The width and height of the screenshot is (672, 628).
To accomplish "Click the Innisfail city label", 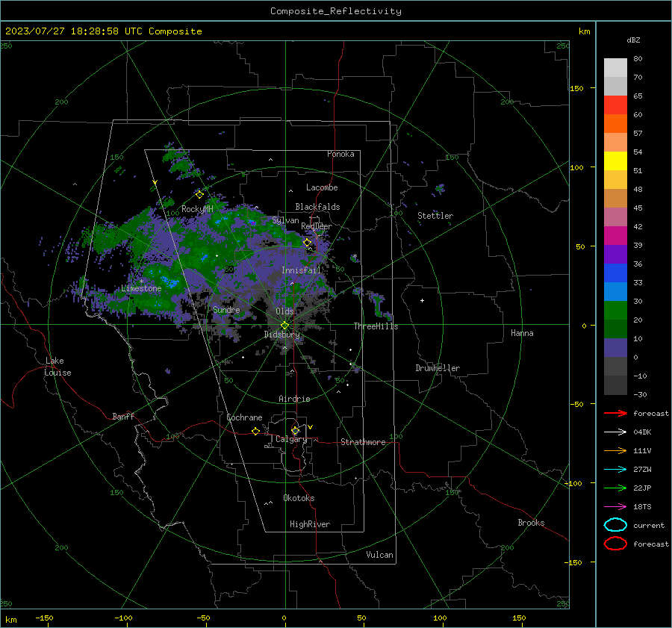I will [x=301, y=270].
